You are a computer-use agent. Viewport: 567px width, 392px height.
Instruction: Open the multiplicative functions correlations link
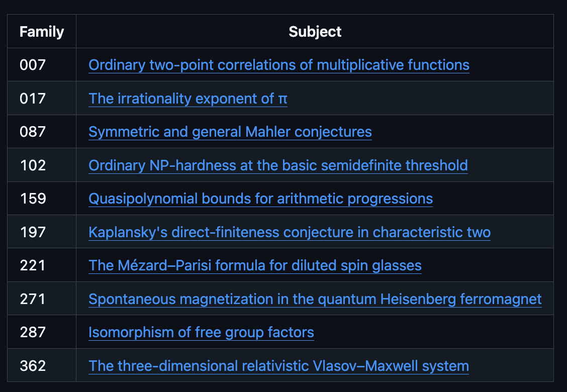click(x=279, y=65)
